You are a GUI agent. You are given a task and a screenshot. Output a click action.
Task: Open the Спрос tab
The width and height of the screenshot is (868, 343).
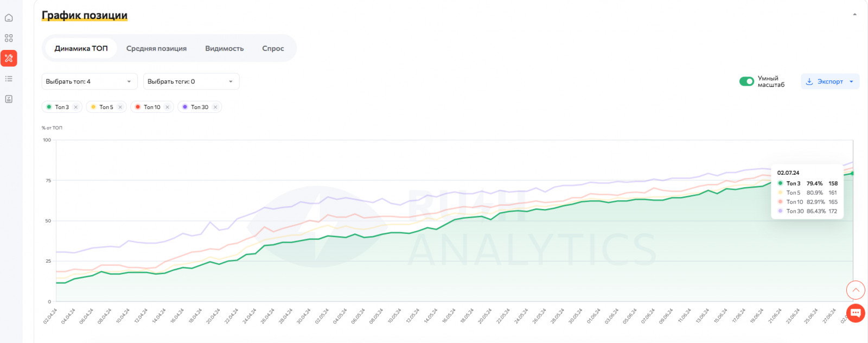pyautogui.click(x=273, y=48)
